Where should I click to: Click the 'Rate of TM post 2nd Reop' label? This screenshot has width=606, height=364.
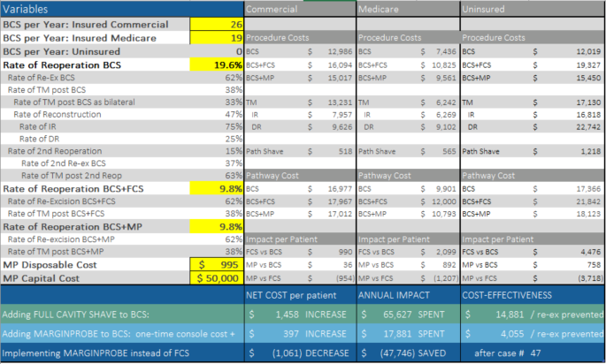tap(72, 176)
